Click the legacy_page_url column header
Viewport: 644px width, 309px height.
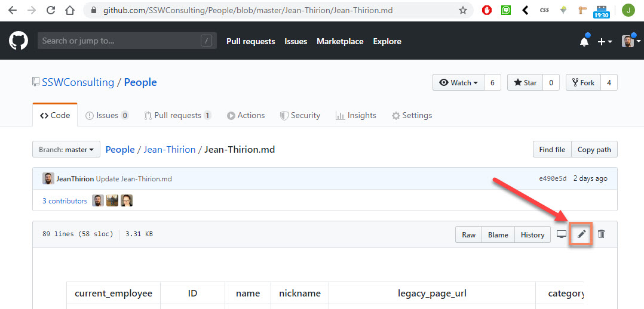tap(432, 293)
